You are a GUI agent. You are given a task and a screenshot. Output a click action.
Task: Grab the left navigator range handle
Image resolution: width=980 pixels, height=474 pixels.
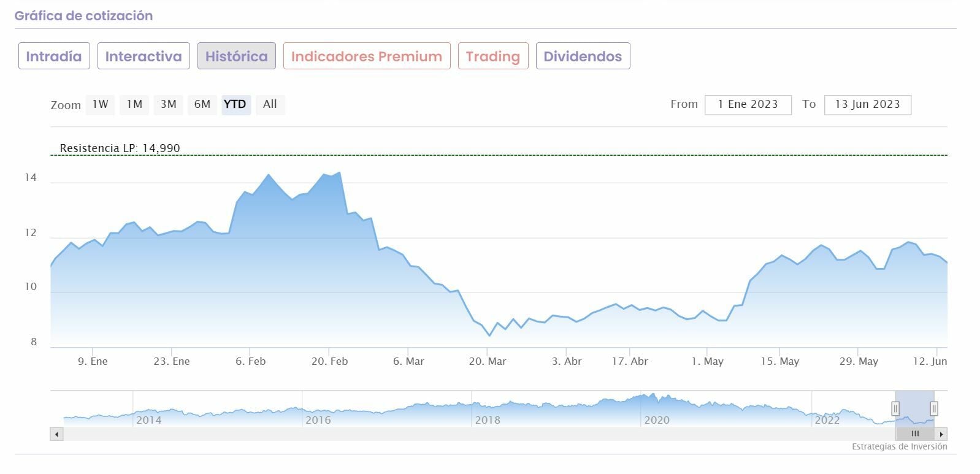(x=895, y=408)
